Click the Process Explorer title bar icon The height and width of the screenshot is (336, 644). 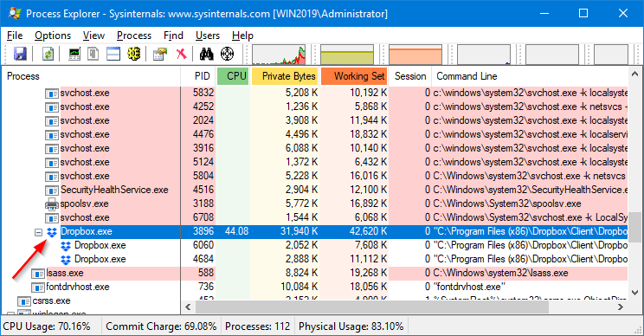click(15, 13)
